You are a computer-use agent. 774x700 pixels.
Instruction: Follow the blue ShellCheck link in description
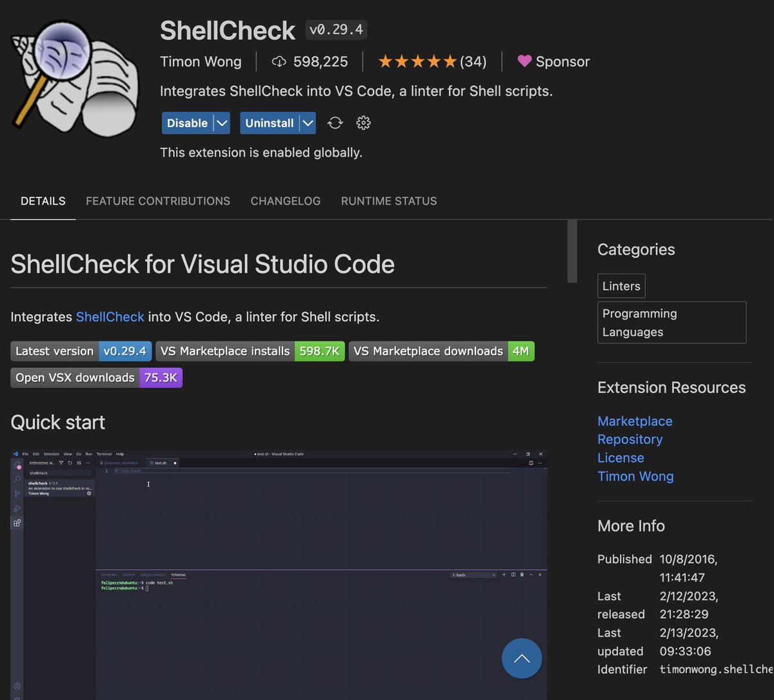[x=110, y=317]
